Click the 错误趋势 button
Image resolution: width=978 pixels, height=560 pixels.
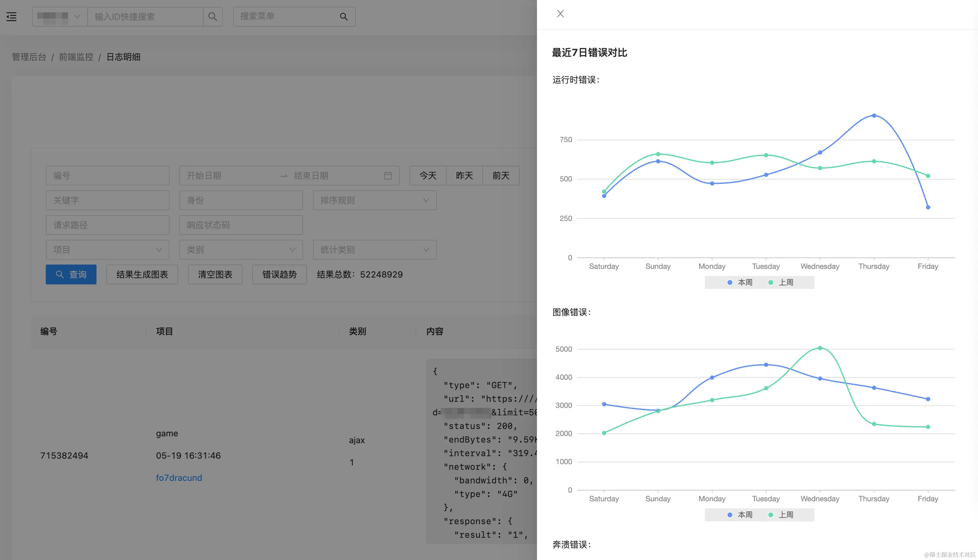tap(279, 274)
